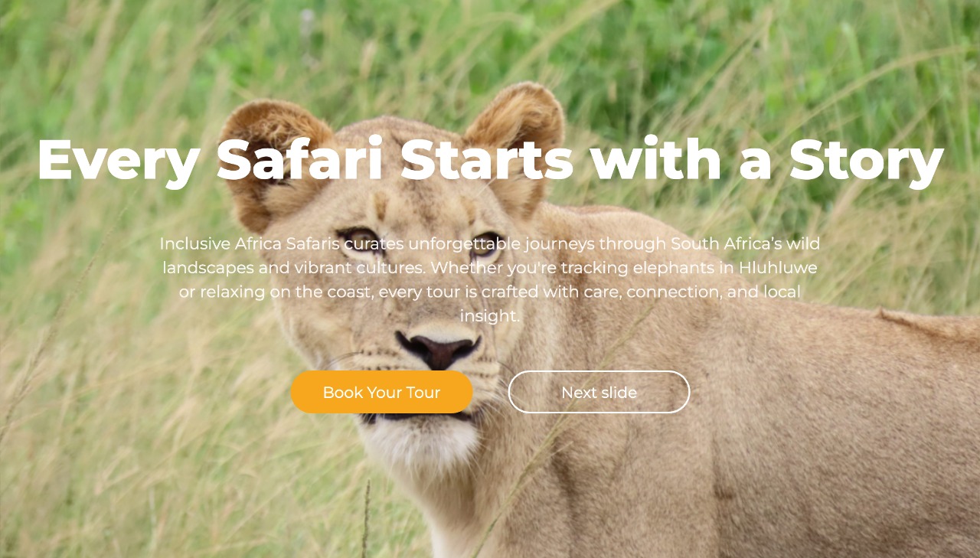Viewport: 980px width, 558px height.
Task: Click the word Story in the headline
Action: click(867, 160)
